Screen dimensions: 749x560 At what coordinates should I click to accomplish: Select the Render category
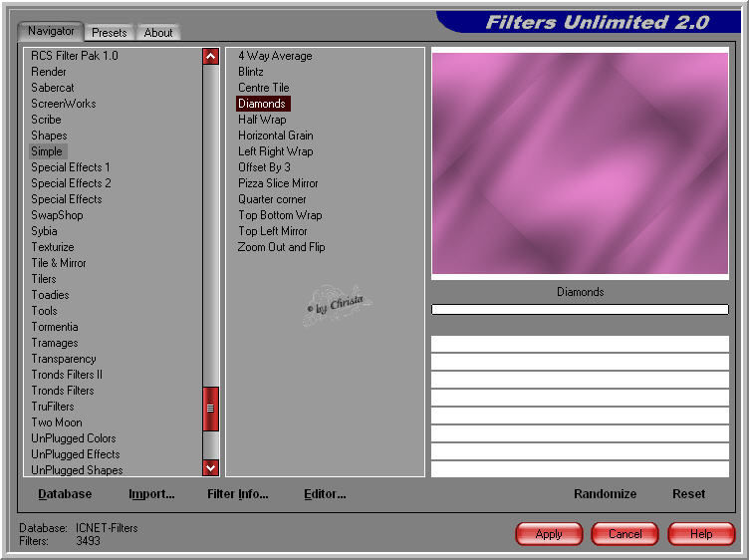click(x=49, y=72)
